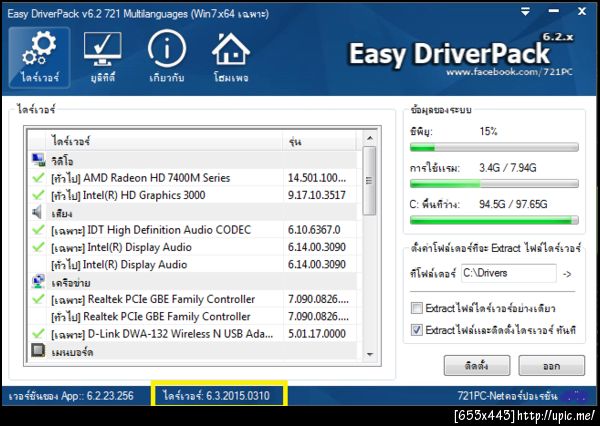Click version 6.10.6367.0 for IDT Audio
Screen dimensions: 600x426
[314, 230]
